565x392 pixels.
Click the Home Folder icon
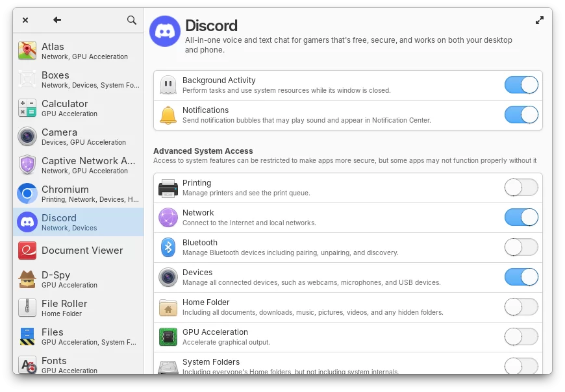(x=168, y=307)
